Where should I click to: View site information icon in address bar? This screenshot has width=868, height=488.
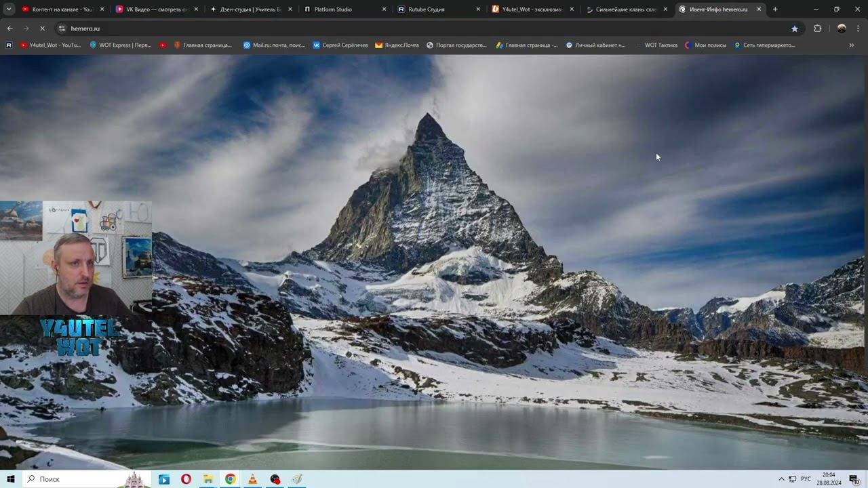tap(62, 28)
